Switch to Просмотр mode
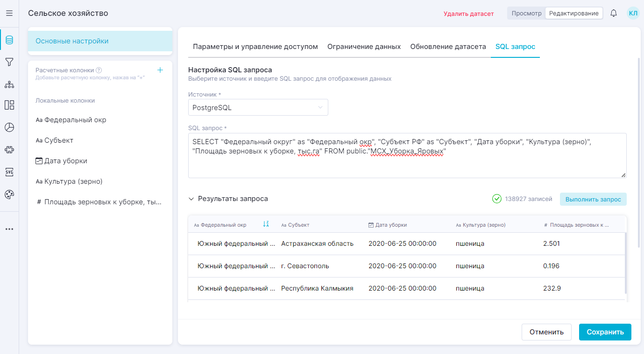 pyautogui.click(x=526, y=13)
